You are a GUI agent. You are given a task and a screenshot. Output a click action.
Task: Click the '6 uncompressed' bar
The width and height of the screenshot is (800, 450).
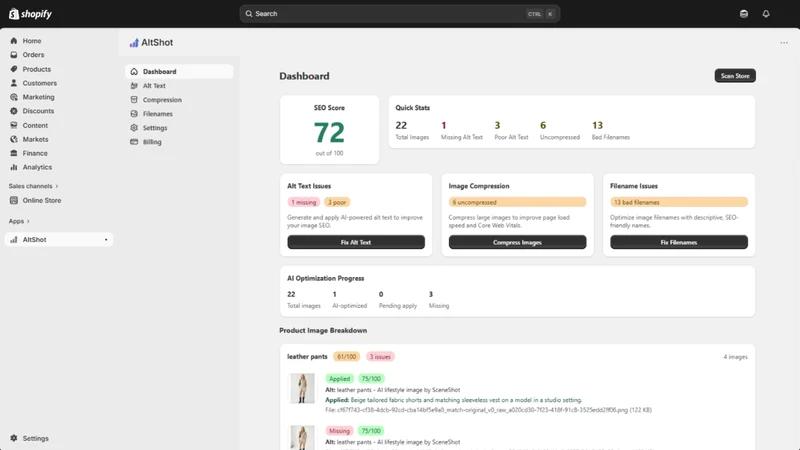tap(517, 202)
